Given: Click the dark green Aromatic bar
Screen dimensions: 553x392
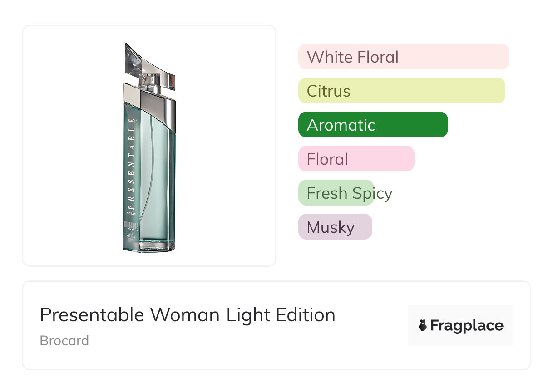Looking at the screenshot, I should pyautogui.click(x=373, y=125).
